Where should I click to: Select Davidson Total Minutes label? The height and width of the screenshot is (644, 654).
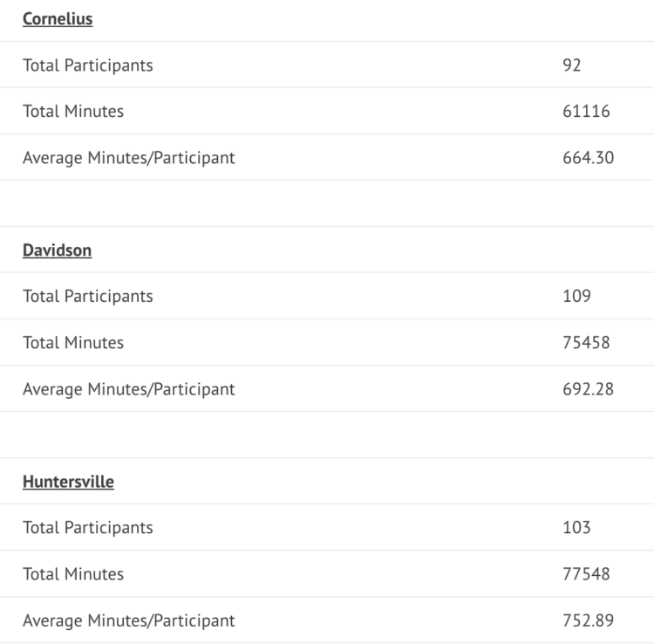tap(73, 343)
